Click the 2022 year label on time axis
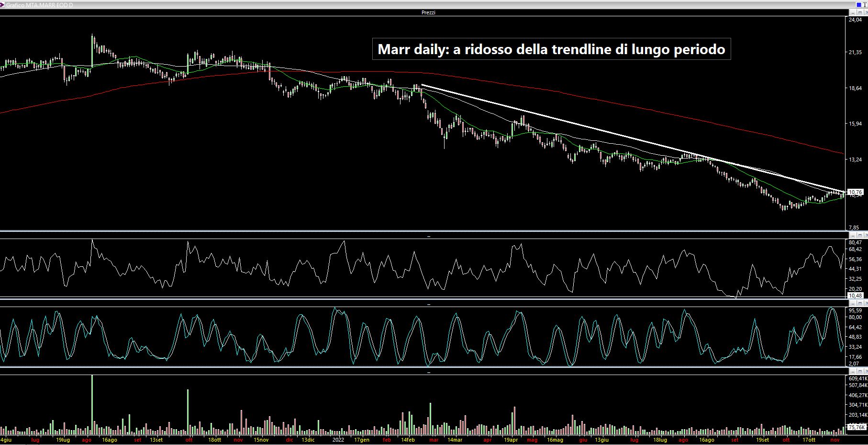Viewport: 868px width, 445px height. pyautogui.click(x=338, y=440)
